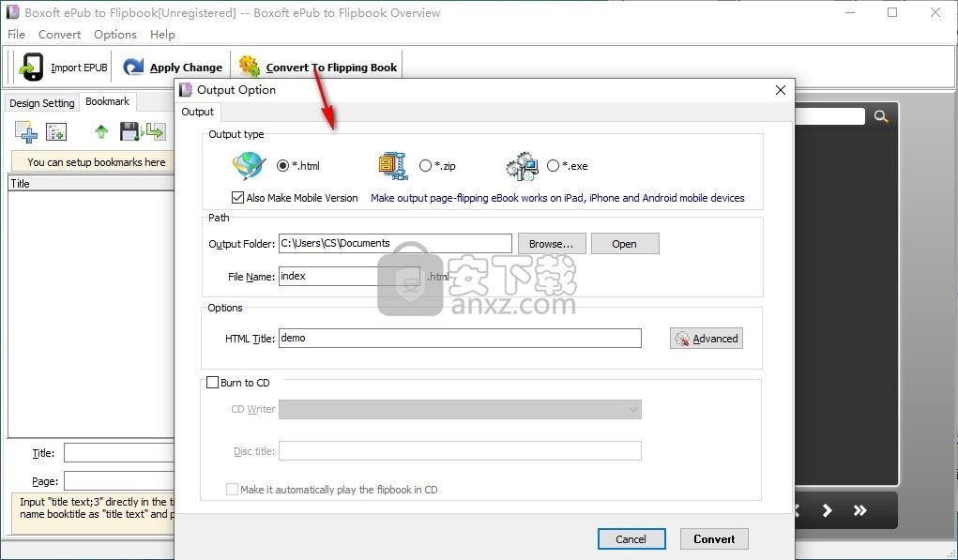Click the Import EPUB toolbar icon
This screenshot has height=560, width=958.
tap(31, 68)
